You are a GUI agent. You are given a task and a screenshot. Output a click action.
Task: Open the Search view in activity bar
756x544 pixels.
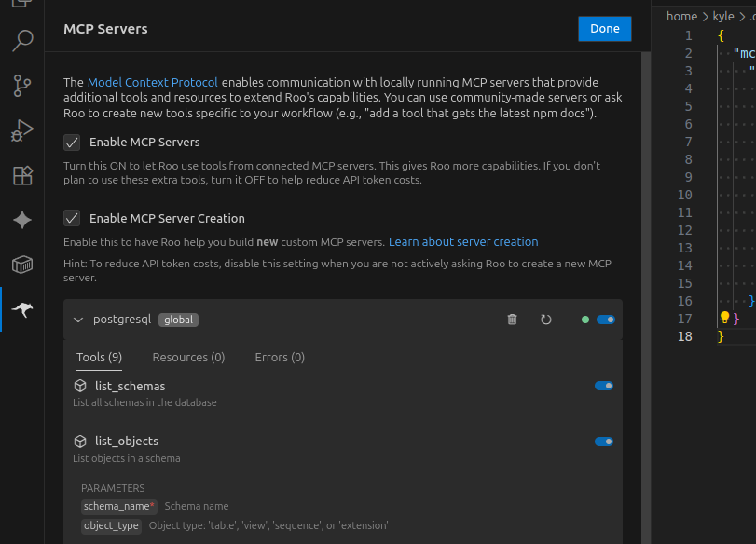coord(22,41)
